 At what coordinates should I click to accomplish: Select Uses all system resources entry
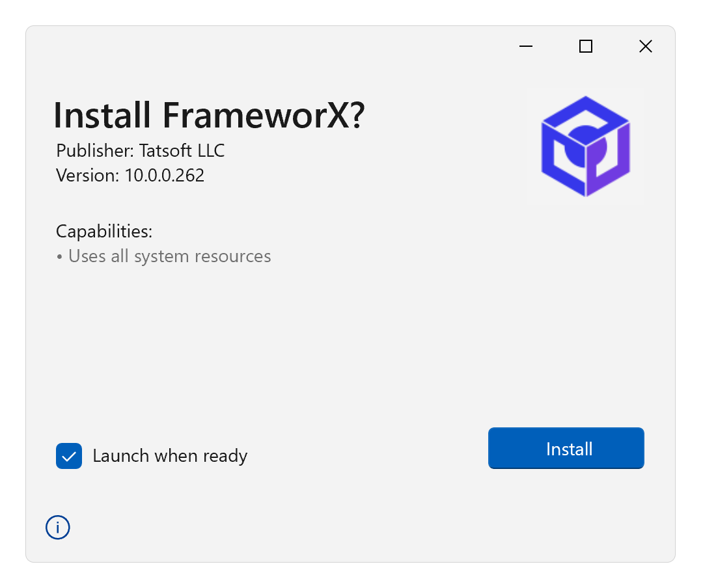[x=163, y=256]
